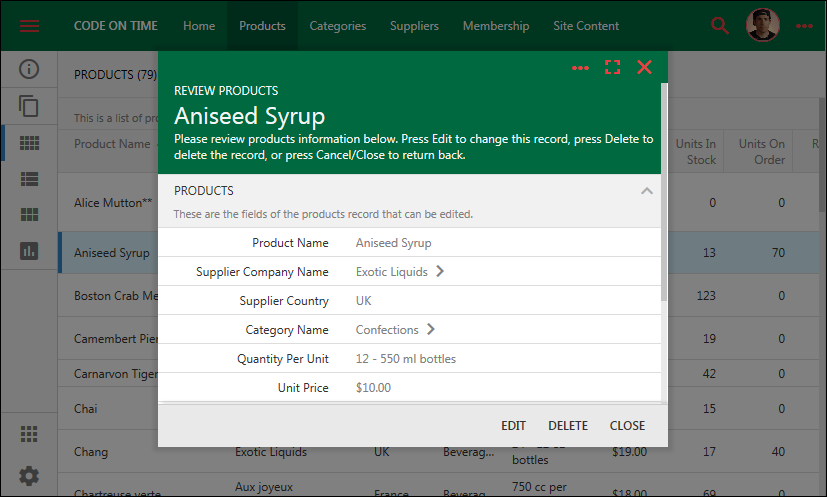This screenshot has height=497, width=827.
Task: Open the charts view sidebar icon
Action: click(29, 251)
